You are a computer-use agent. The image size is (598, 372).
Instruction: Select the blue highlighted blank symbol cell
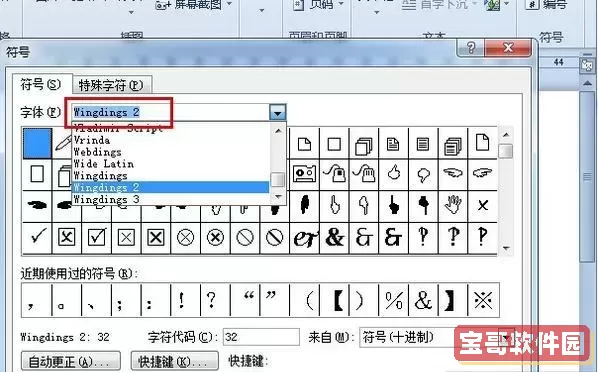[37, 143]
